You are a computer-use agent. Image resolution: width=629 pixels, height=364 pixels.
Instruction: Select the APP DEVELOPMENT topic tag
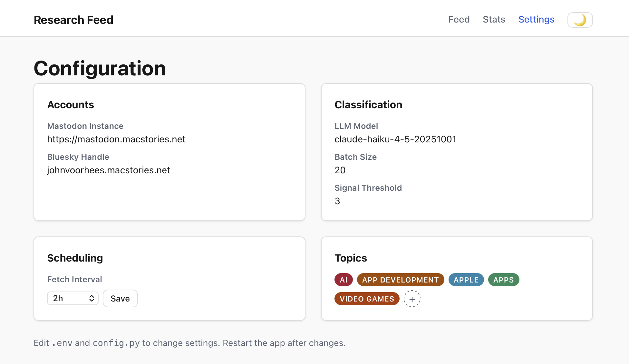pyautogui.click(x=400, y=280)
